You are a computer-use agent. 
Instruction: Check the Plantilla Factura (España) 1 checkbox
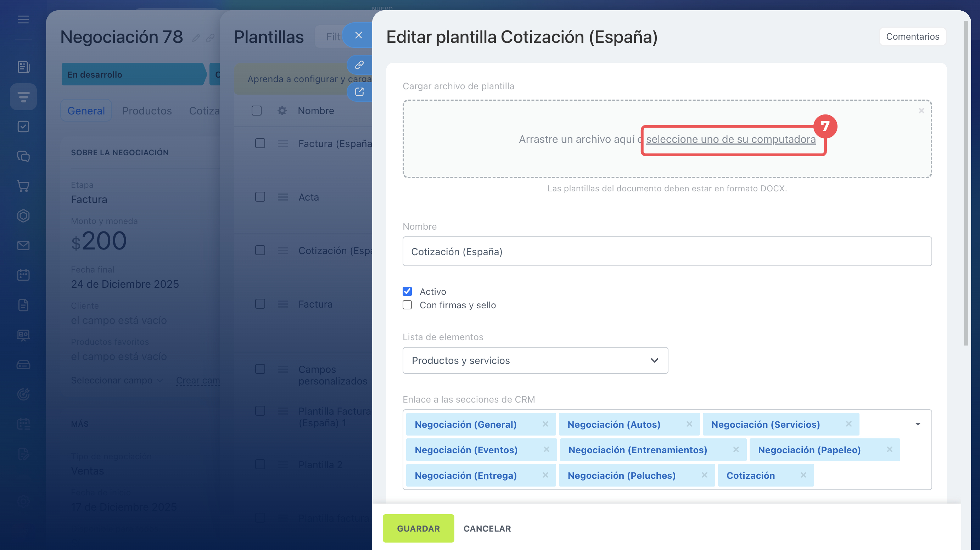260,411
